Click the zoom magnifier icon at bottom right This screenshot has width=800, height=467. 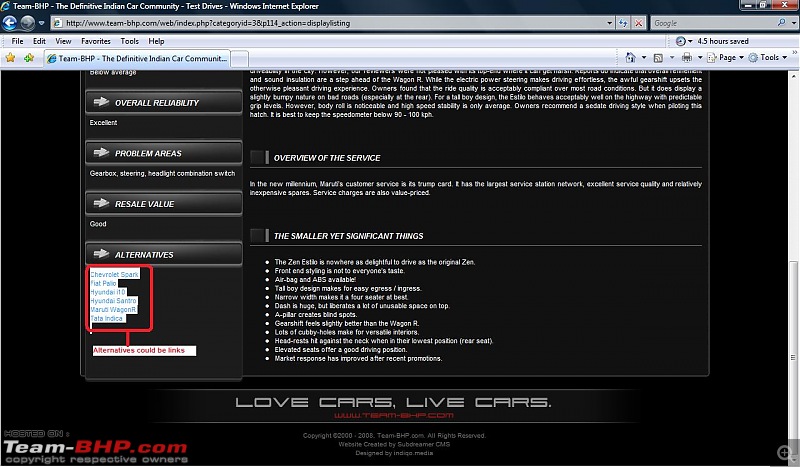785,452
